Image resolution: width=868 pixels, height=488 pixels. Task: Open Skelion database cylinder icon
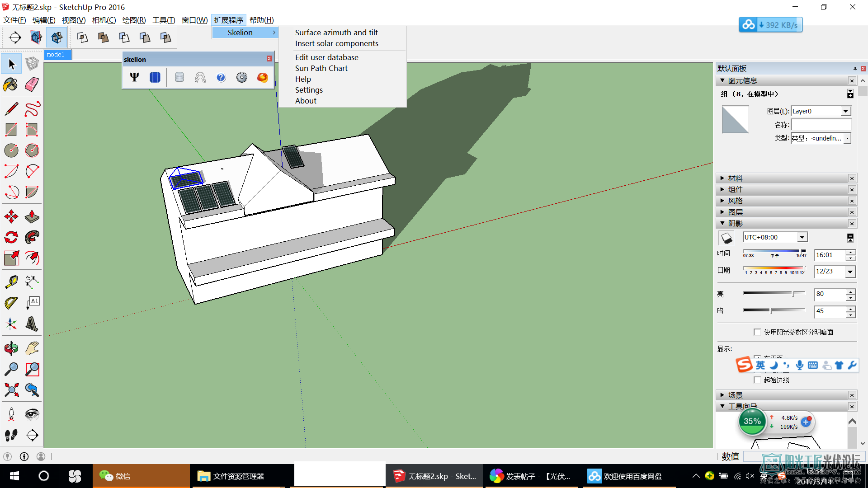179,77
